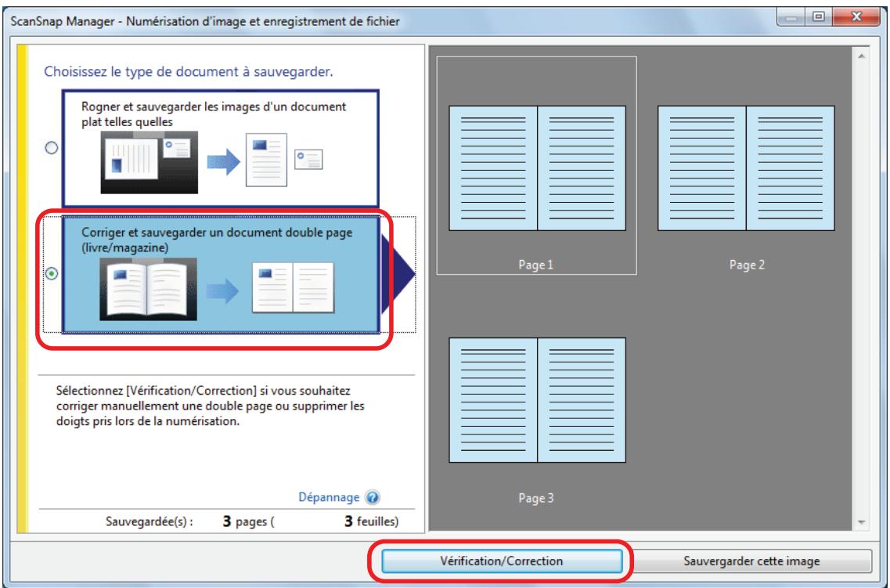
Task: Select the flat document crop radio button
Action: click(52, 148)
